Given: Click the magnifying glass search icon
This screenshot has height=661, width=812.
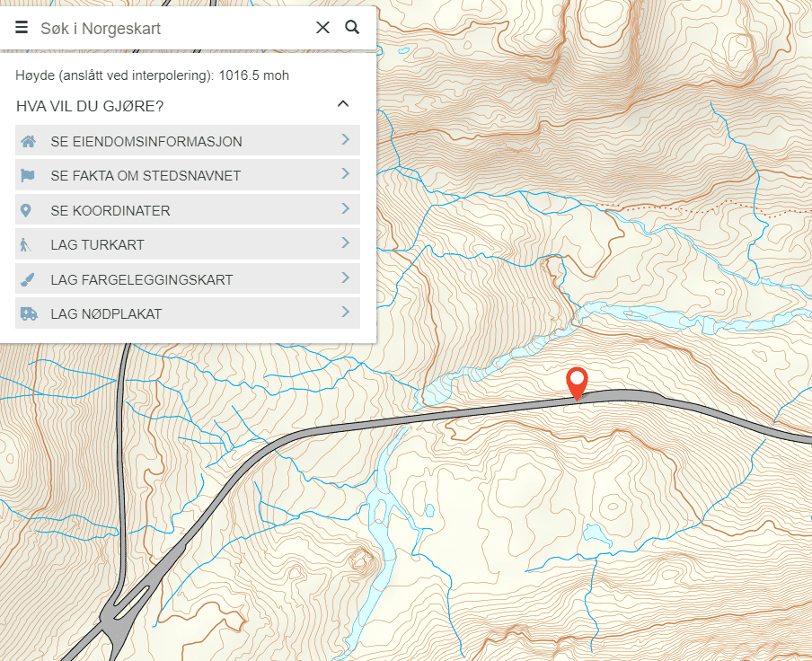Looking at the screenshot, I should (x=352, y=28).
